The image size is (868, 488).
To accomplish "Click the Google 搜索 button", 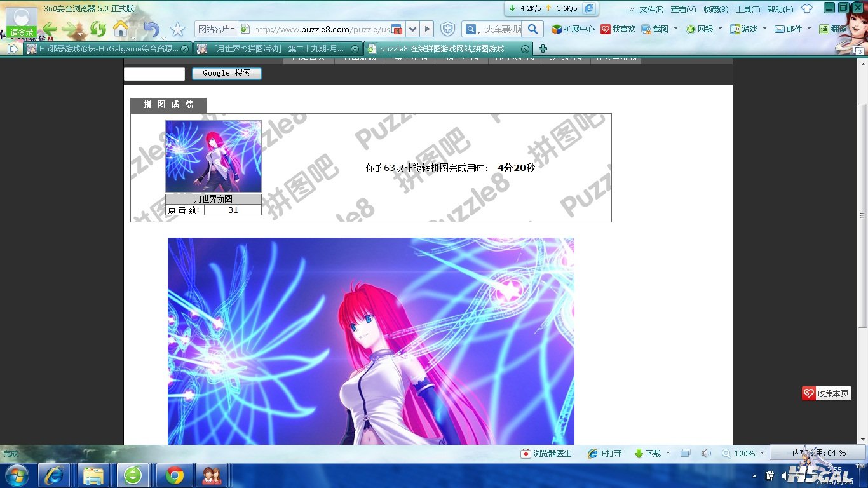I will [x=227, y=73].
